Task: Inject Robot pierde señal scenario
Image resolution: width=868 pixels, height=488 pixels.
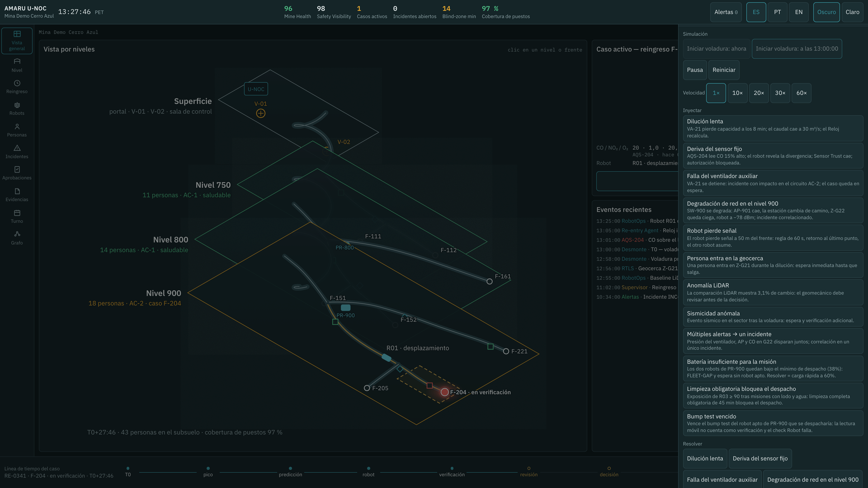Action: point(773,238)
